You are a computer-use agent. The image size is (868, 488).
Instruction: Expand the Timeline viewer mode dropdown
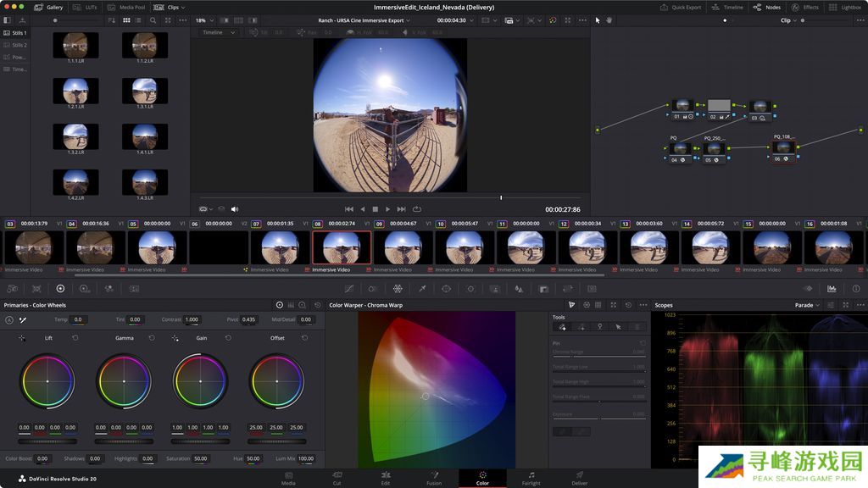pyautogui.click(x=219, y=33)
